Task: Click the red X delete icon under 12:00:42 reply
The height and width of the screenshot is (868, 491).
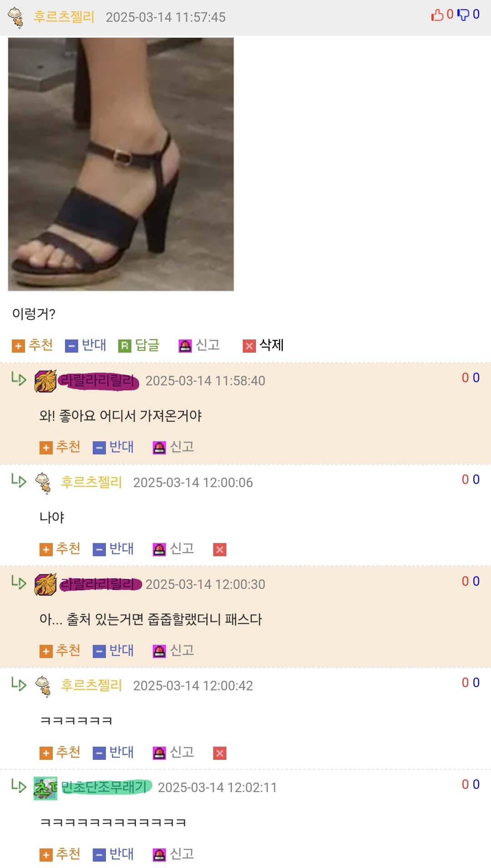Action: point(220,753)
